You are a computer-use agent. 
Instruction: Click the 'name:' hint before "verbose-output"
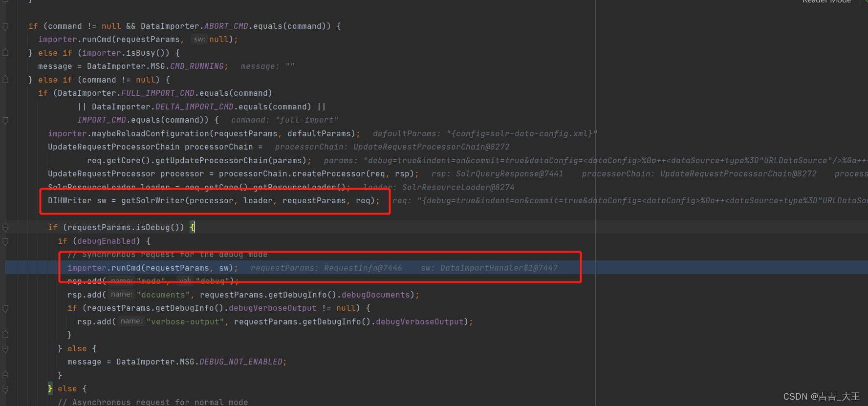[x=131, y=321]
